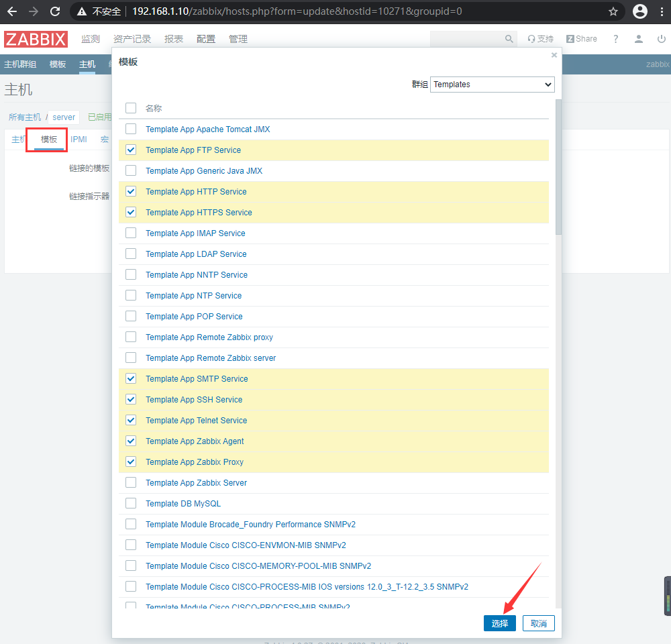Check Template App Generic Java JMX
The height and width of the screenshot is (644, 671).
point(131,170)
